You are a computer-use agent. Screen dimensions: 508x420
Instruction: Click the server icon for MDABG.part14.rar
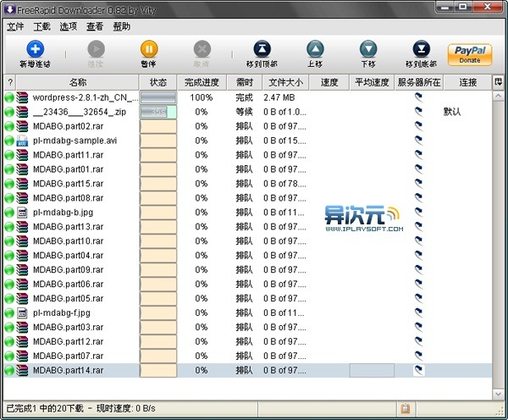[x=418, y=370]
